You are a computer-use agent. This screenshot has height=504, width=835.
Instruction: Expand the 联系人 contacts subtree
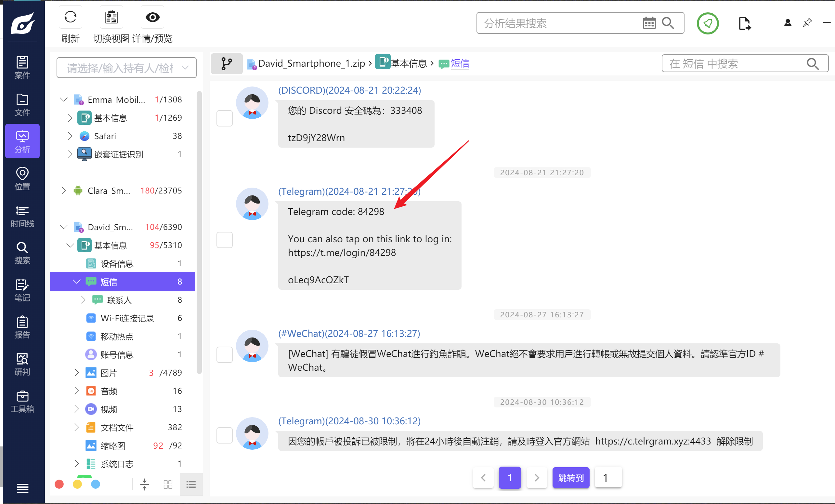pos(83,299)
